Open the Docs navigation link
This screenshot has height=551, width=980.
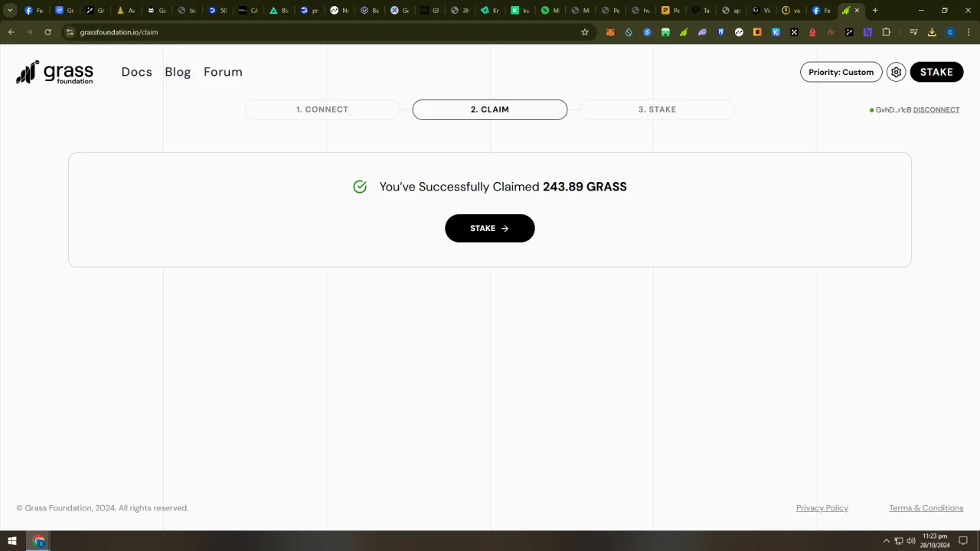[136, 72]
